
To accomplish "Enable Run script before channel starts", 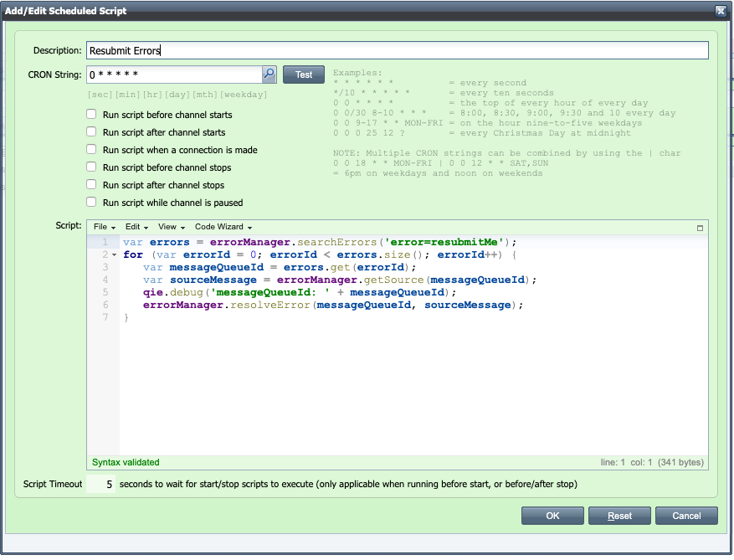I will tap(91, 114).
